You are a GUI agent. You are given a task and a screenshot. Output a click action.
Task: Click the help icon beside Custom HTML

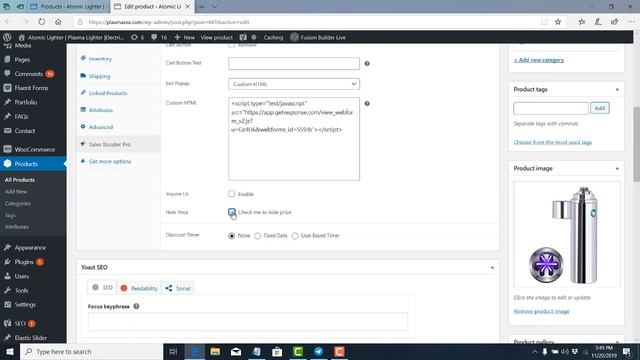[367, 103]
